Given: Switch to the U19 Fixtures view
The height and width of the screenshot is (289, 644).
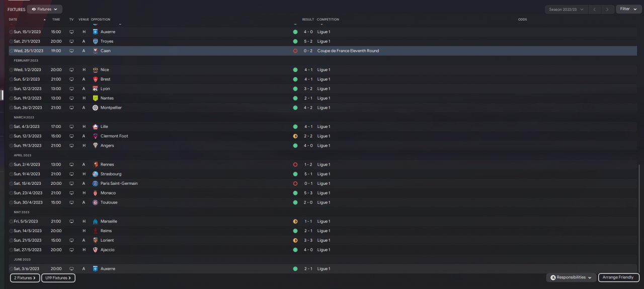Looking at the screenshot, I should (58, 278).
